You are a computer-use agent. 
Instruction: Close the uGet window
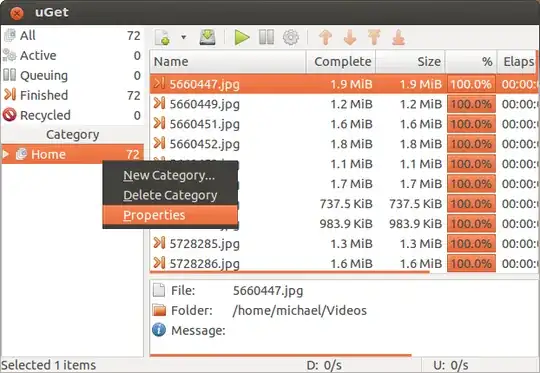(17, 13)
